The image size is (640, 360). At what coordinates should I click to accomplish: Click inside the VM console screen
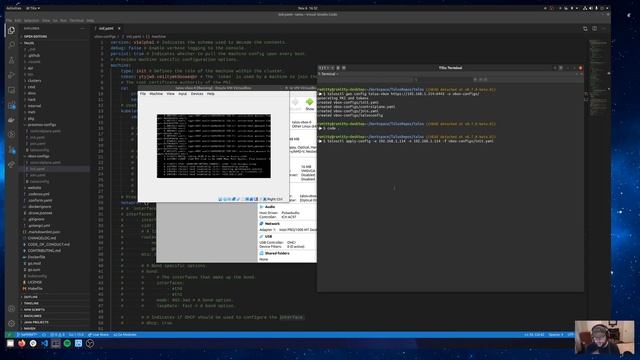pyautogui.click(x=214, y=146)
